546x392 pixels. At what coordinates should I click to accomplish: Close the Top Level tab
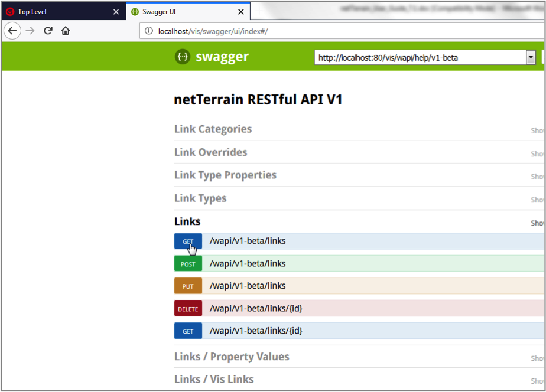pos(116,12)
